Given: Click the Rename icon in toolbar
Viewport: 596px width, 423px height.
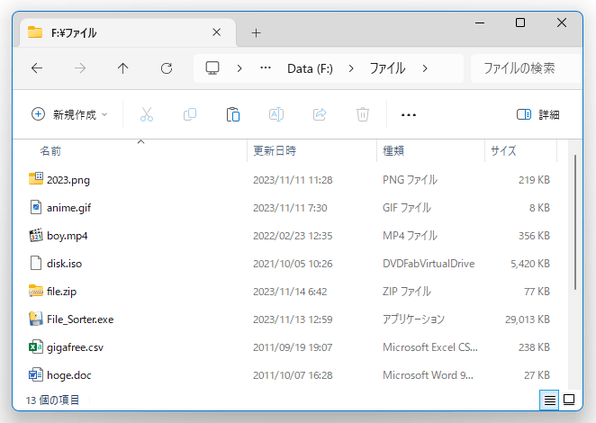Looking at the screenshot, I should pyautogui.click(x=276, y=114).
